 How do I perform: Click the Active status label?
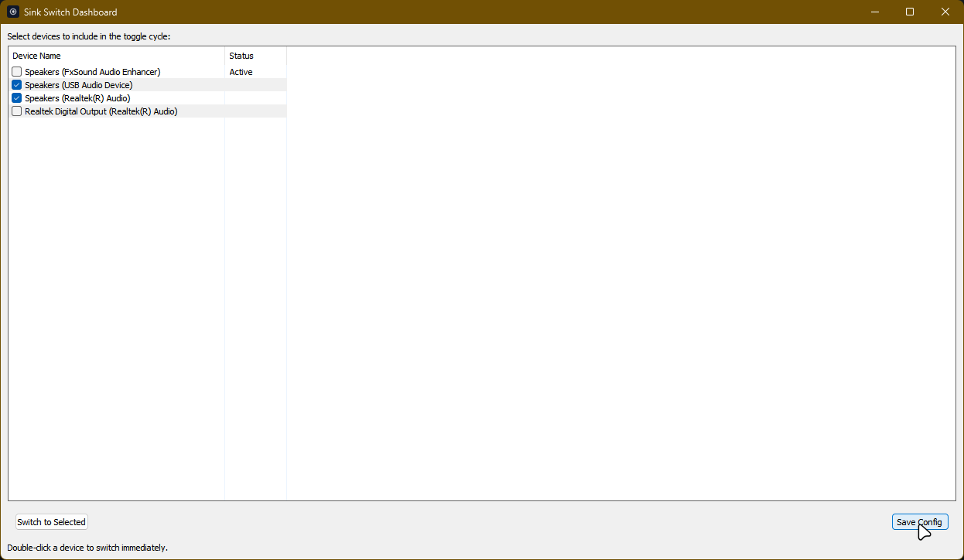pos(241,71)
